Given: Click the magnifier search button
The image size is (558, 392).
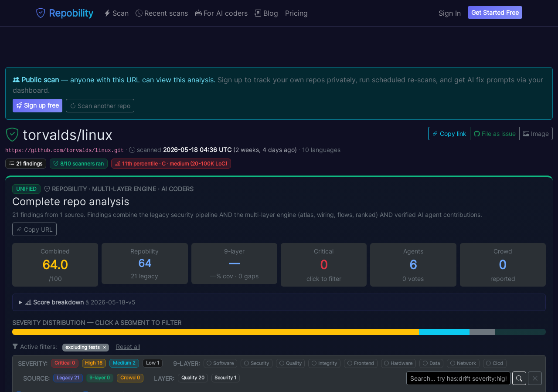Looking at the screenshot, I should tap(519, 378).
